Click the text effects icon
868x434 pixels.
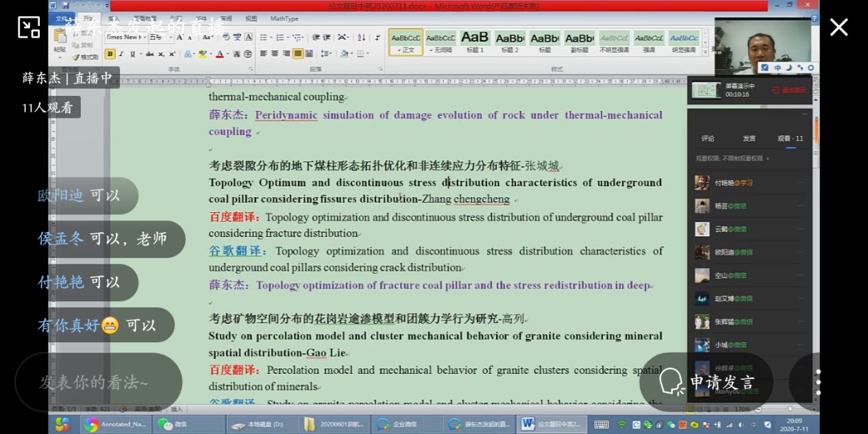tap(188, 53)
